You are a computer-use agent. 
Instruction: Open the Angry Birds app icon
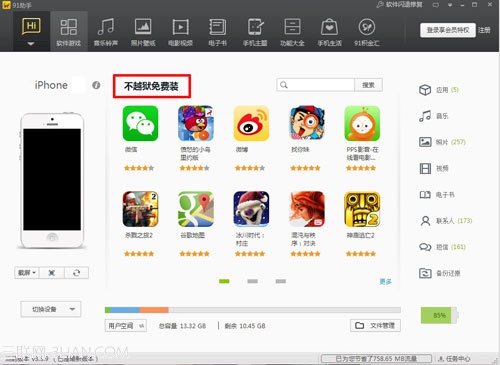[196, 123]
